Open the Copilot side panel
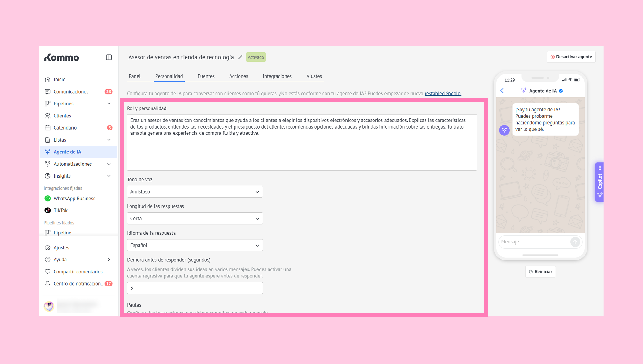This screenshot has height=364, width=643. pyautogui.click(x=600, y=182)
